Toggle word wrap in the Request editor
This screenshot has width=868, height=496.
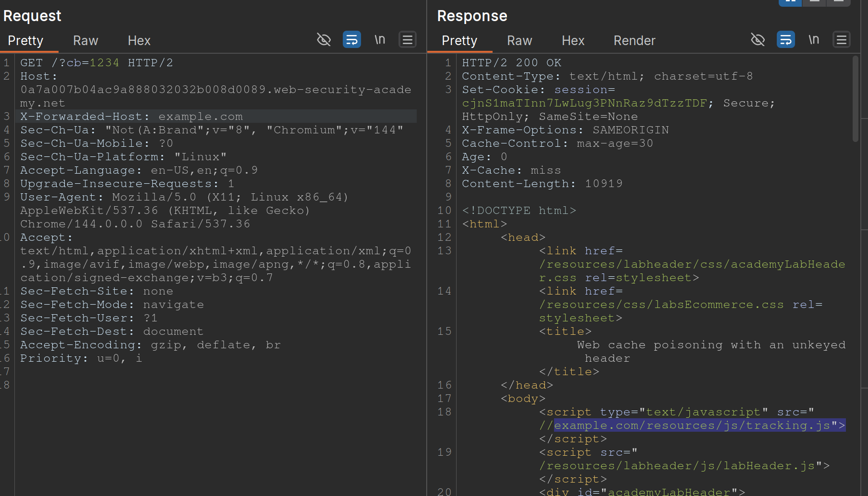[351, 40]
